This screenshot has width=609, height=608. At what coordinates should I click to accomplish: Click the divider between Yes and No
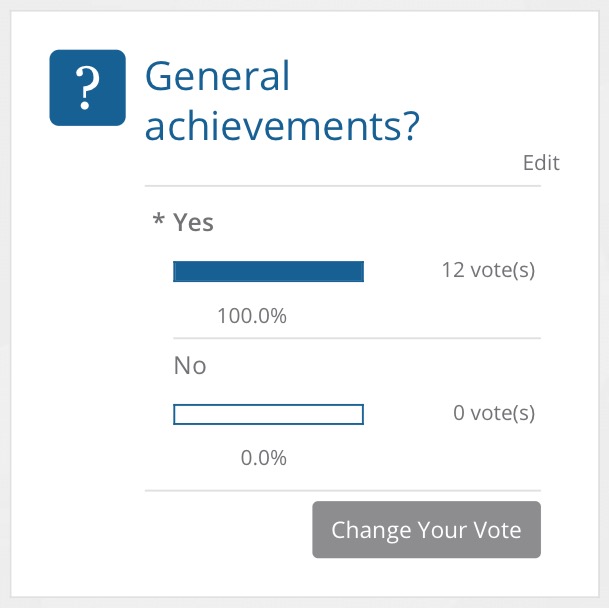(x=357, y=338)
